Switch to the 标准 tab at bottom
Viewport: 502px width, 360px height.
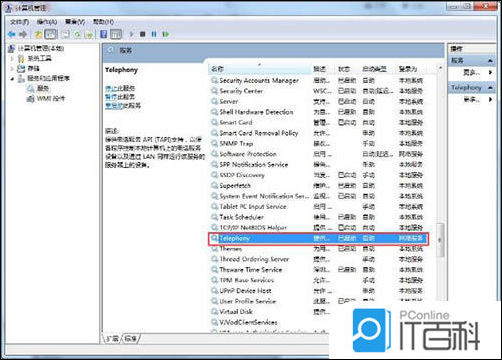coord(131,339)
